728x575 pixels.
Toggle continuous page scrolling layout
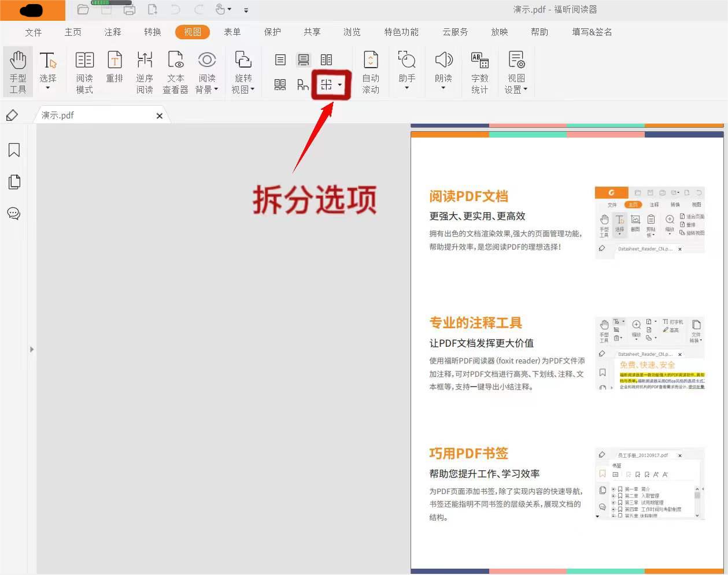pos(303,60)
